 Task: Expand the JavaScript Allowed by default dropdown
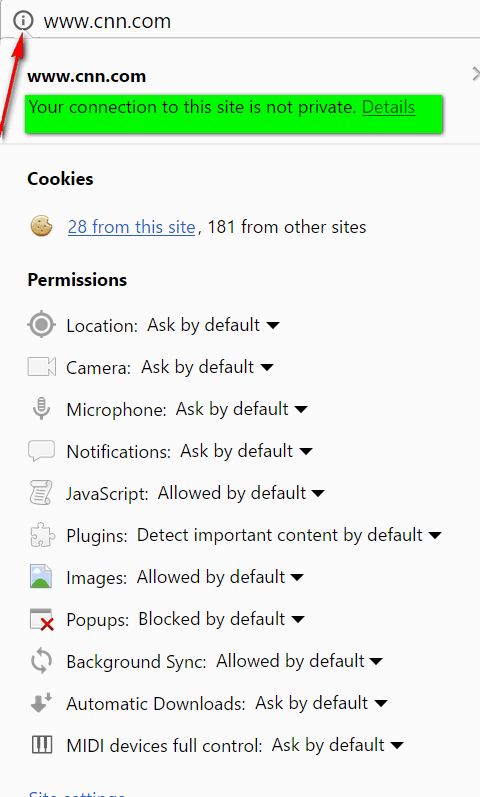(241, 493)
